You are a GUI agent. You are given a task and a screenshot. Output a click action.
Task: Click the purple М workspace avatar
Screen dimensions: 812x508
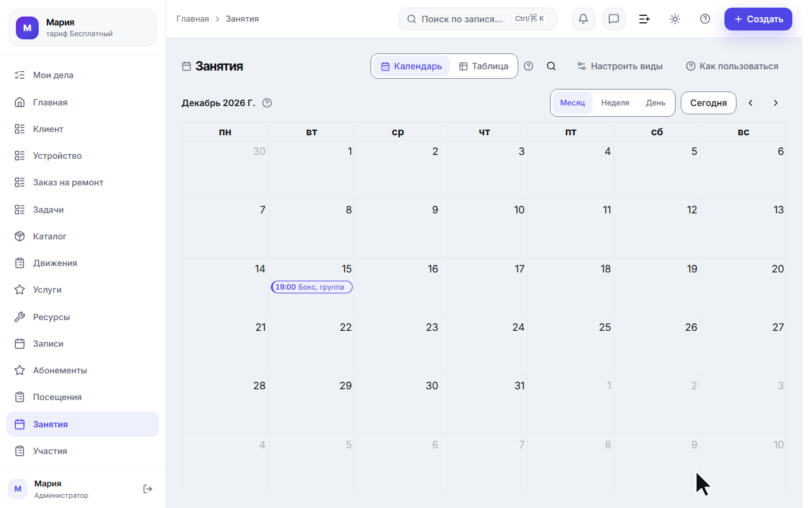click(x=27, y=28)
